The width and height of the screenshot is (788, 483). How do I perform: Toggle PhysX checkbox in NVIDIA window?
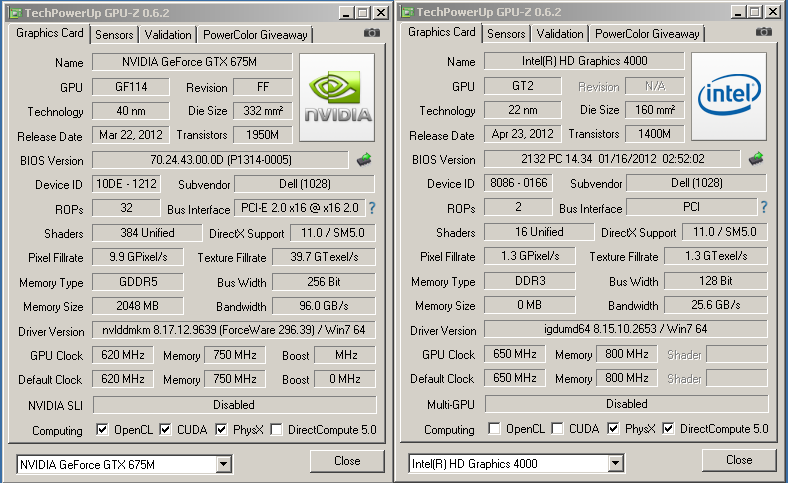pyautogui.click(x=222, y=429)
